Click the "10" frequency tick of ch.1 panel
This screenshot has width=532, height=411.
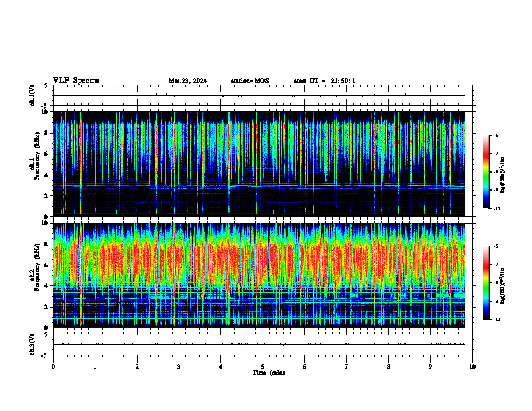tap(46, 112)
